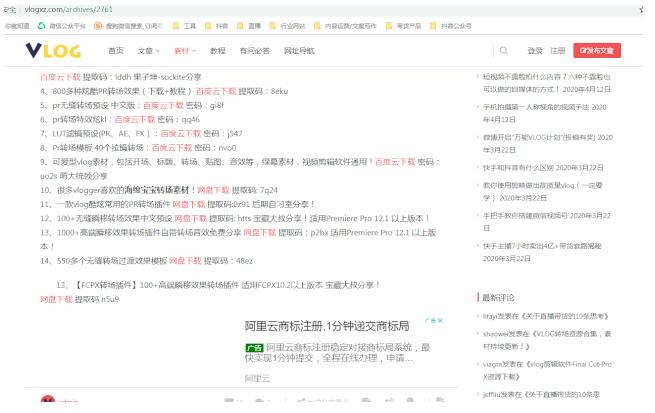The image size is (655, 413).
Task: Click the VLOG site logo
Action: pyautogui.click(x=53, y=51)
